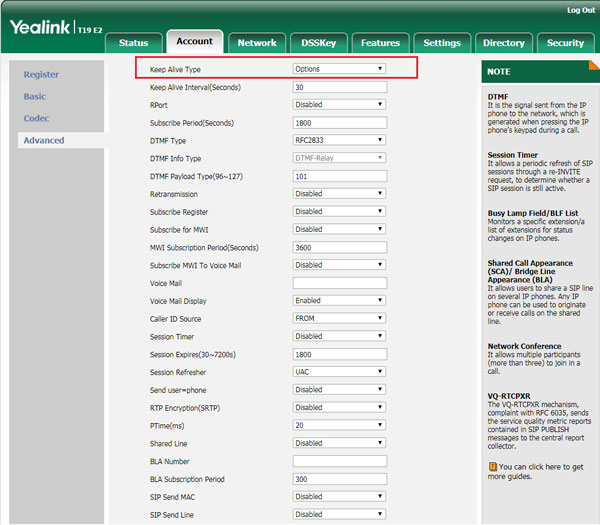
Task: Expand the Voice Mail Display dropdown
Action: pos(339,300)
